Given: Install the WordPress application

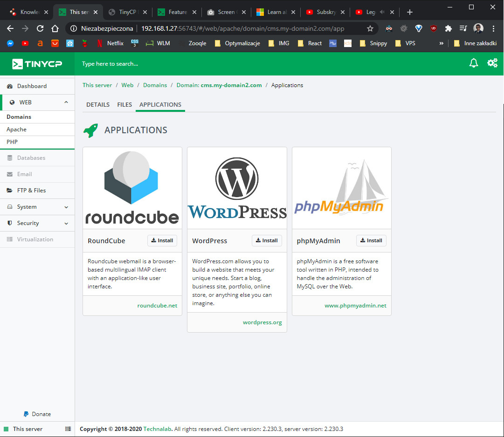Looking at the screenshot, I should coord(267,240).
